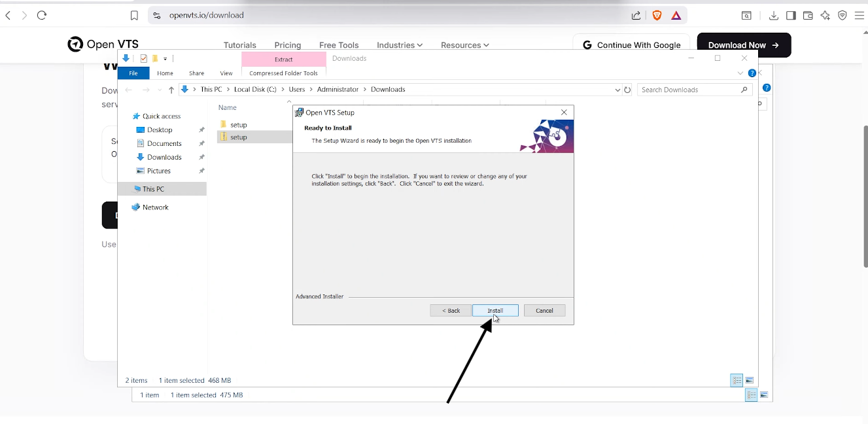Viewport: 868px width, 424px height.
Task: Open Pictures in the navigation pane
Action: (159, 171)
